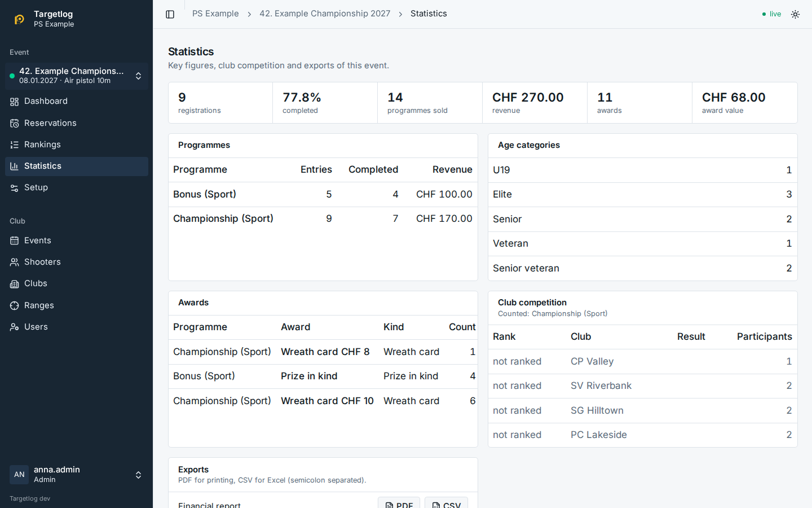Open the Users menu item
The image size is (812, 508).
click(x=77, y=327)
